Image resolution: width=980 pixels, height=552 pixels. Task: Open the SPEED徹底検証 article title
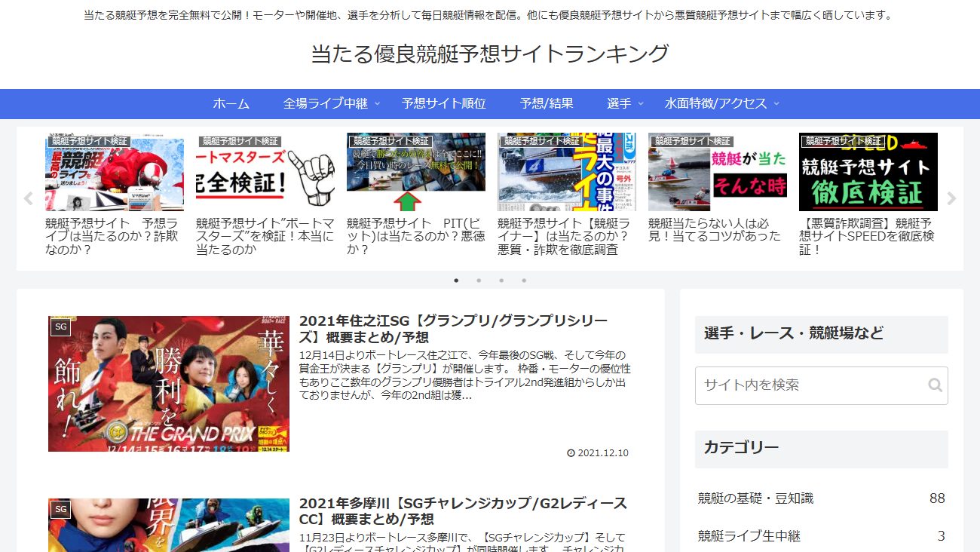pyautogui.click(x=868, y=236)
